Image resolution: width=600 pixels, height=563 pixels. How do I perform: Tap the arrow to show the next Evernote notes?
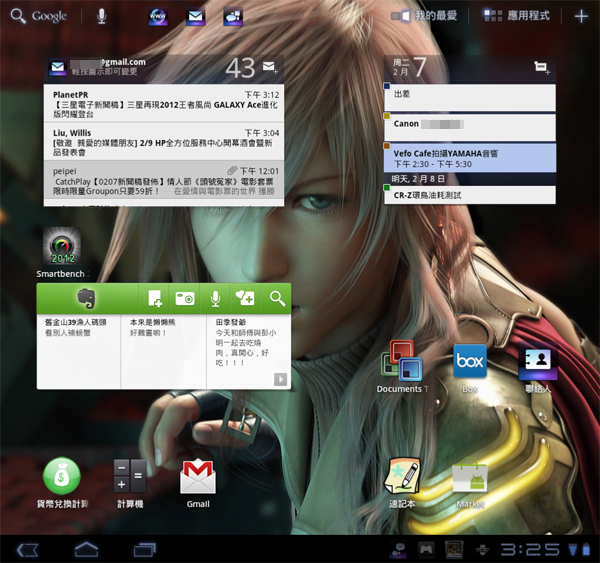[280, 379]
